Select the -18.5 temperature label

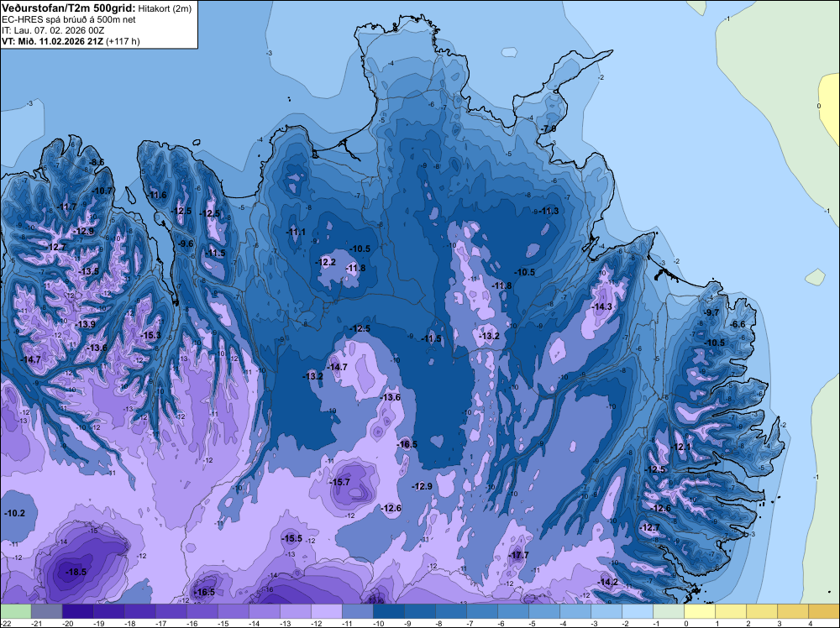point(76,572)
